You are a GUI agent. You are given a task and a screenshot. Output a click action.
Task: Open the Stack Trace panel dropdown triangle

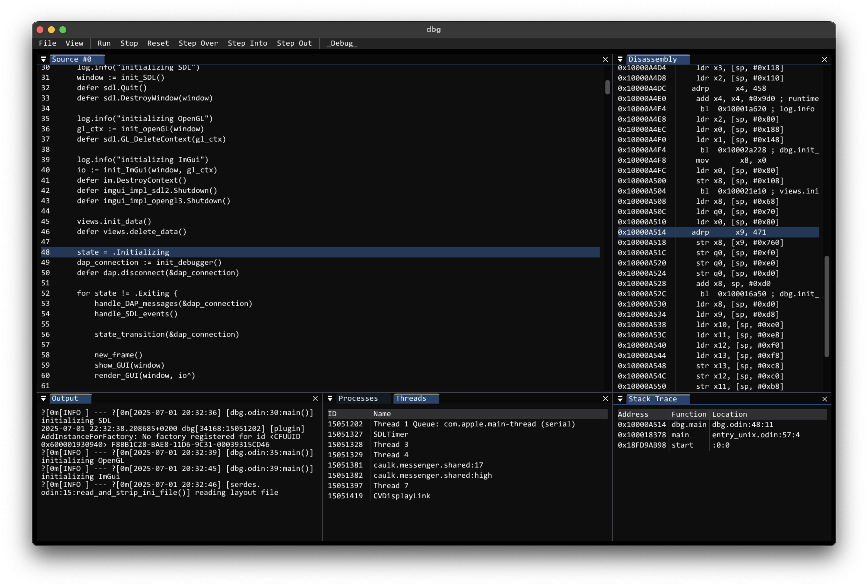point(620,399)
